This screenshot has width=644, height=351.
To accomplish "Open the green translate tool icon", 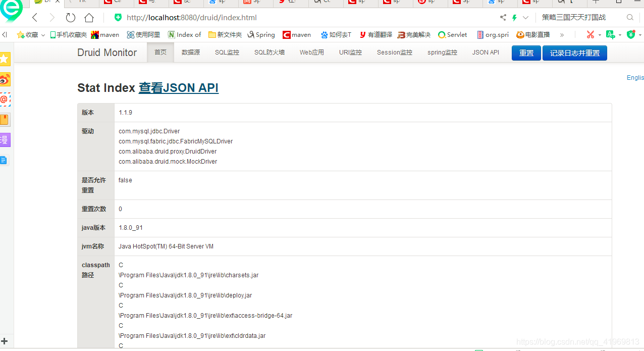I will 611,34.
